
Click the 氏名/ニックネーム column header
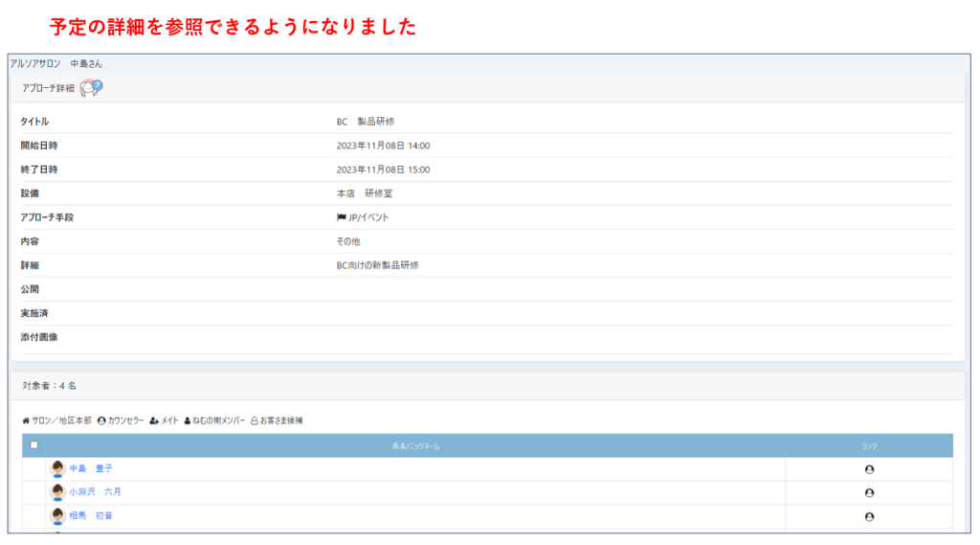415,446
